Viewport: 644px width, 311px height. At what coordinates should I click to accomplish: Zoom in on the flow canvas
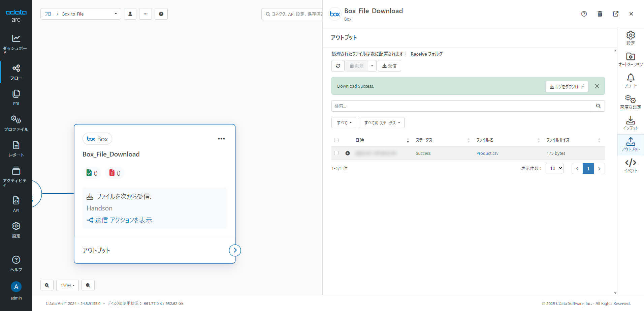[x=47, y=285]
